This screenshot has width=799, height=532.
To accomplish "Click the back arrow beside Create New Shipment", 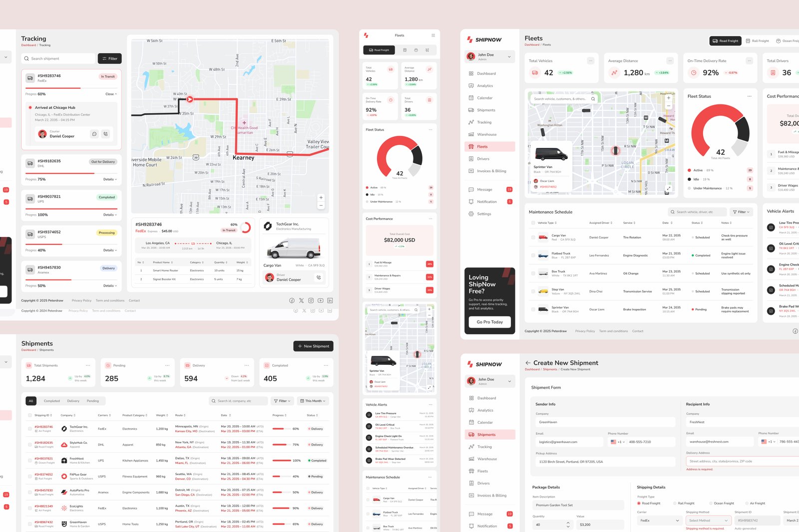I will pos(528,363).
